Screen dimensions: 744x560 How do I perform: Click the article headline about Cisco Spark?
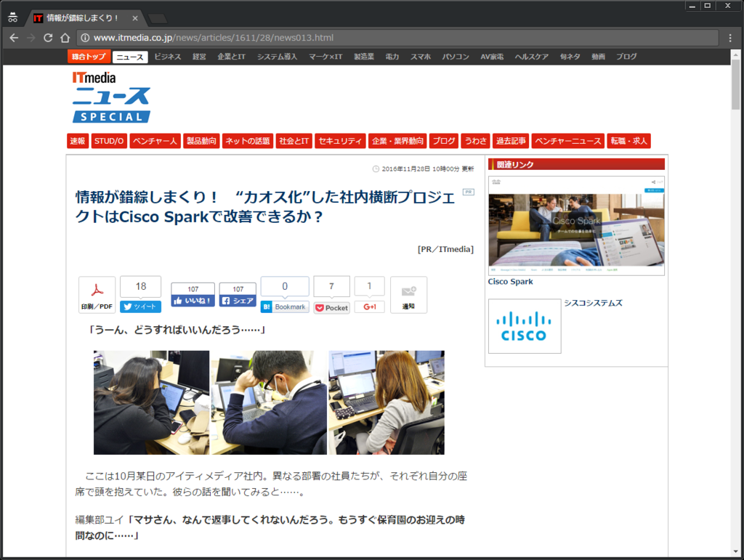[265, 207]
